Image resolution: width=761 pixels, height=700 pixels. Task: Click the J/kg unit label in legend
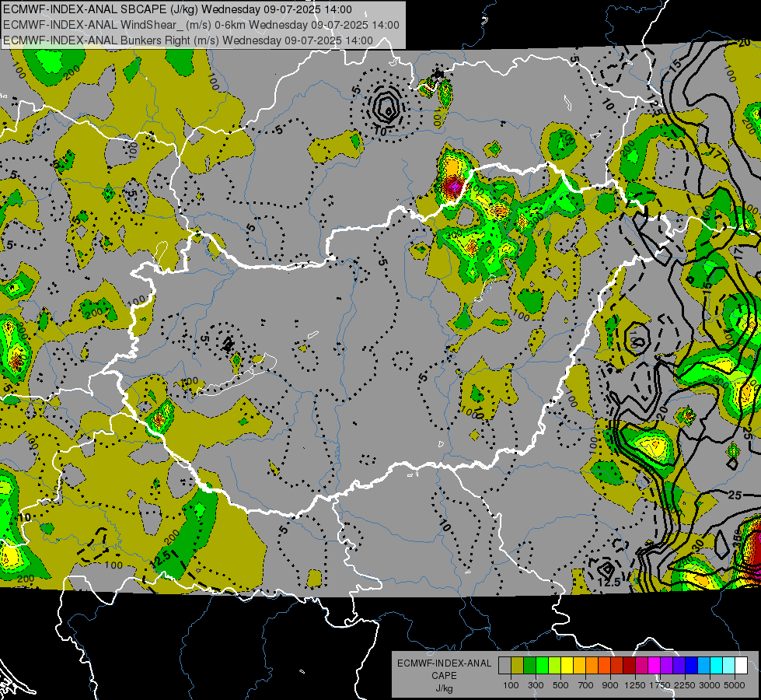[x=444, y=688]
